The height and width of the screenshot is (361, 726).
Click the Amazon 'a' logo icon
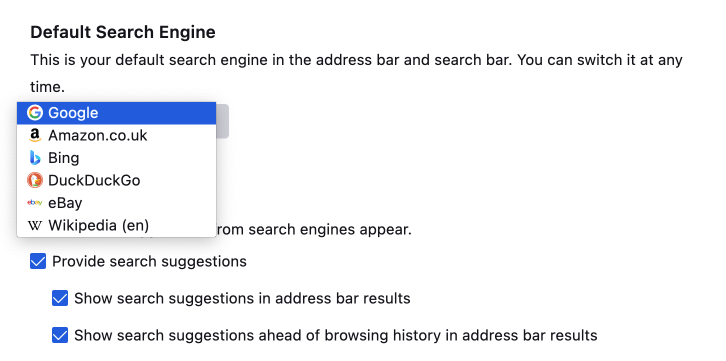point(35,135)
